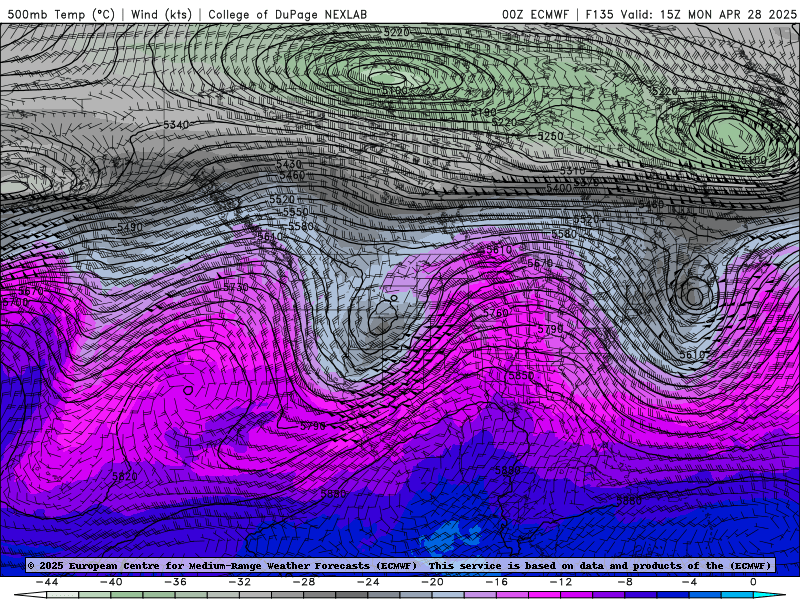Click the 5310 contour label
Image resolution: width=800 pixels, height=600 pixels.
[x=573, y=170]
